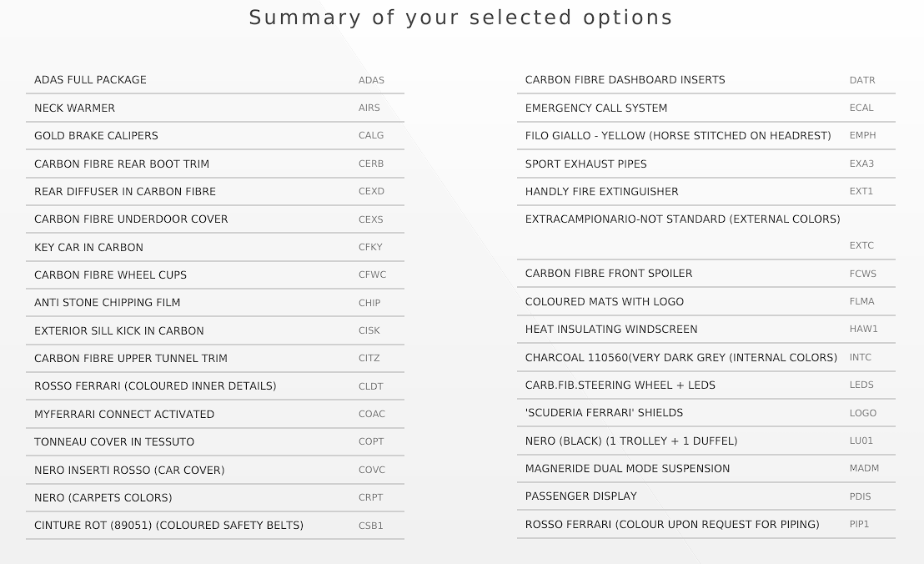Viewport: 924px width, 564px height.
Task: Select SPORT EXHAUST PIPES option
Action: [706, 164]
